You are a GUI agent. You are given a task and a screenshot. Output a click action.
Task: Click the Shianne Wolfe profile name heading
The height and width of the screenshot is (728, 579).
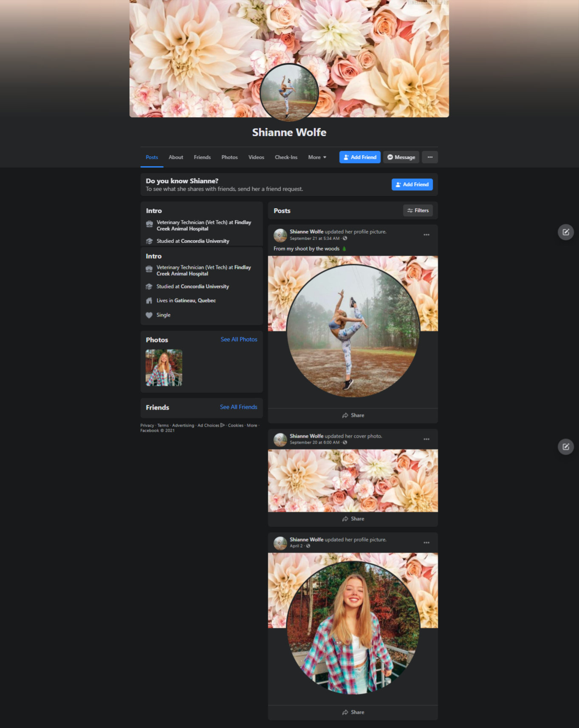coord(289,132)
